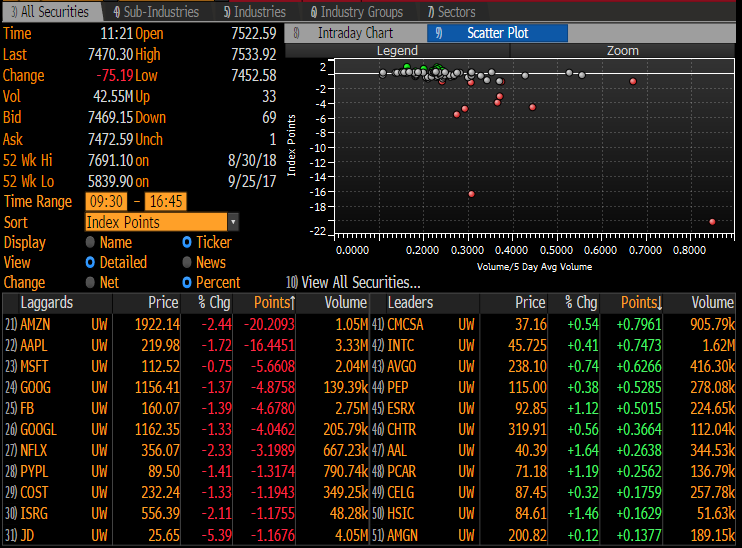Click the 52 Wk Hi value 7691.10
This screenshot has width=742, height=548.
[x=110, y=160]
